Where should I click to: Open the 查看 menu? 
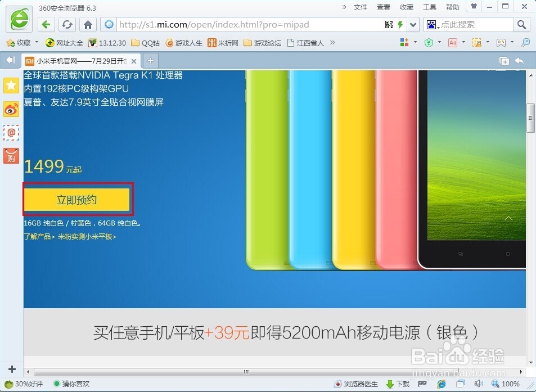tap(383, 7)
